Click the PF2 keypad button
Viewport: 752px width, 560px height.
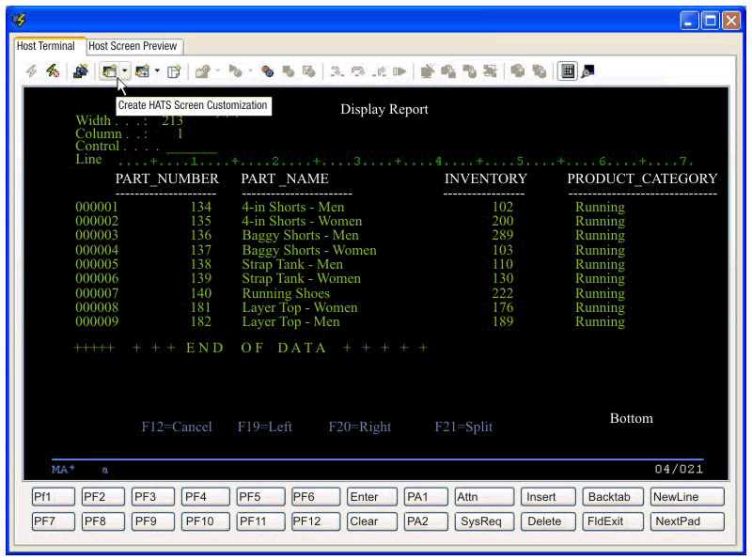(102, 497)
